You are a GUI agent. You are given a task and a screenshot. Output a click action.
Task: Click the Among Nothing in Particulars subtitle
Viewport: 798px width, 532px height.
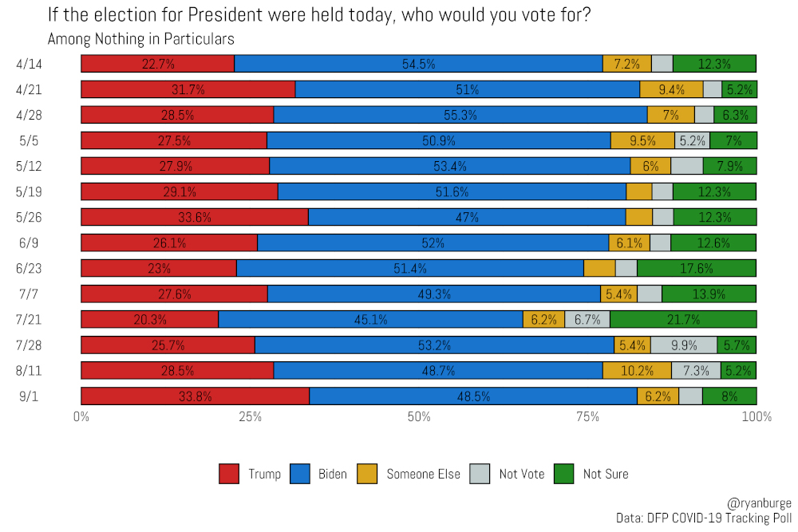coord(141,39)
